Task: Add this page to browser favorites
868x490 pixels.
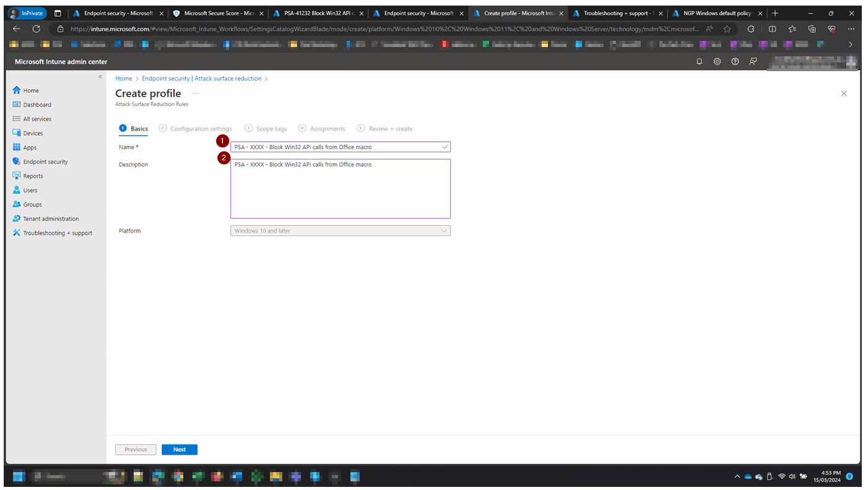Action: click(727, 28)
